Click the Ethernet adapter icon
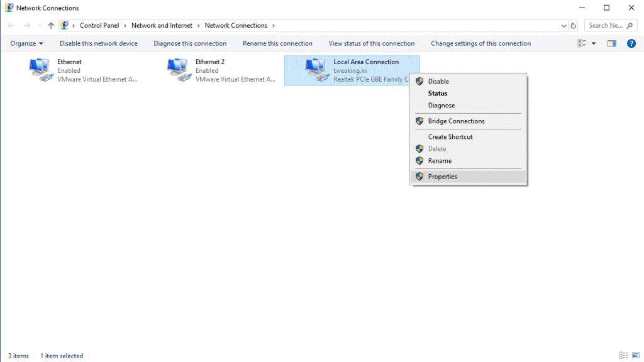Image resolution: width=644 pixels, height=362 pixels. pos(41,70)
